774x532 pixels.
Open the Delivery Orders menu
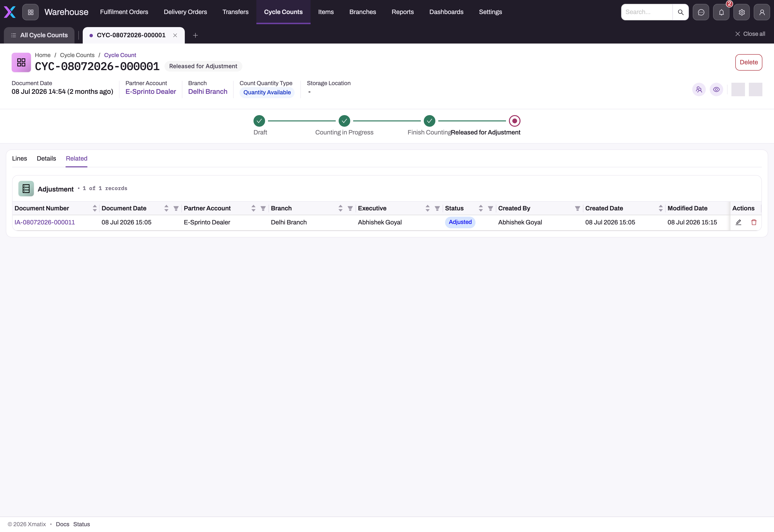tap(185, 12)
